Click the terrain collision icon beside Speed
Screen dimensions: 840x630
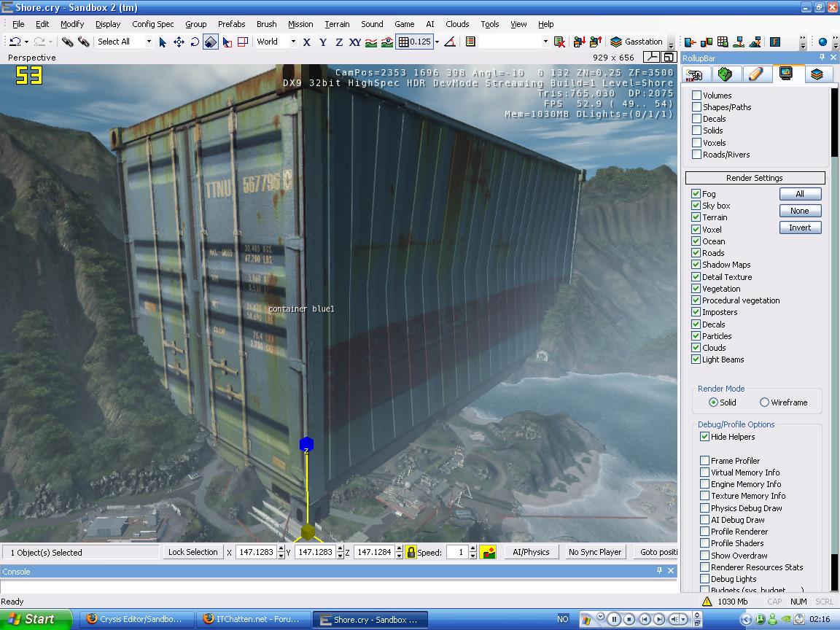tap(488, 552)
